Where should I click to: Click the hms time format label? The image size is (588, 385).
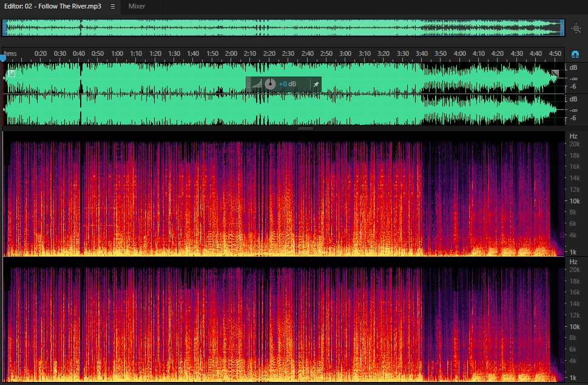10,53
